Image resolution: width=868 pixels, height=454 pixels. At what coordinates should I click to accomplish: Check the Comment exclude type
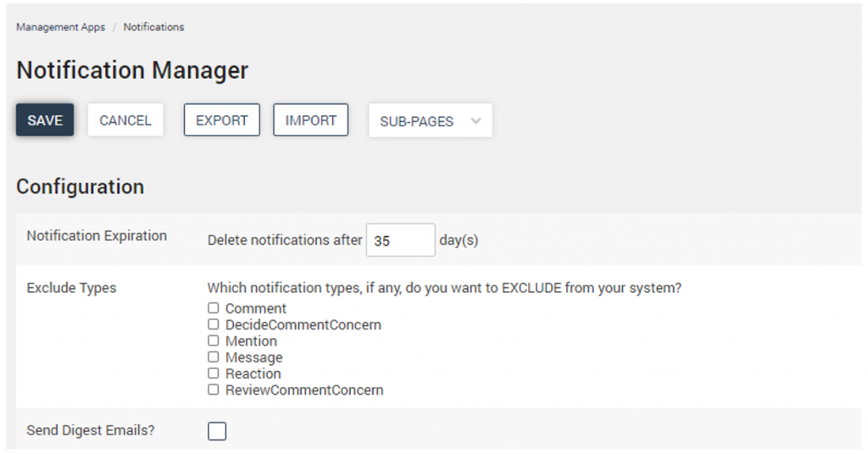pos(214,308)
